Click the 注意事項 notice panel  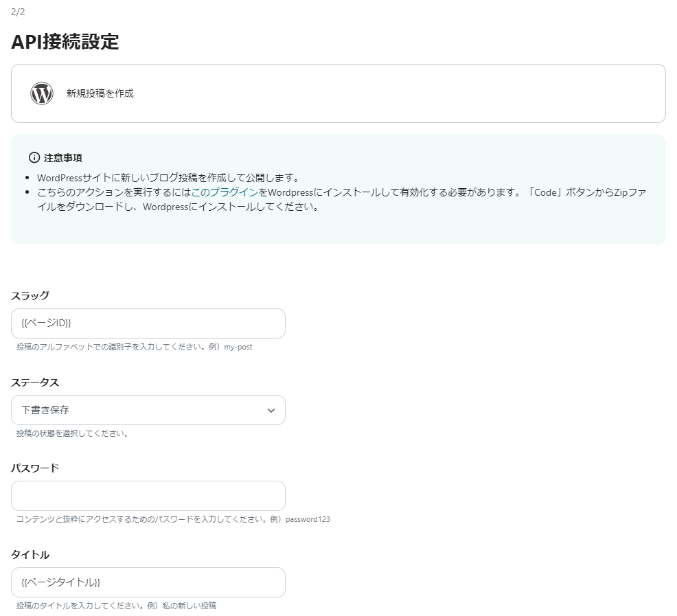pyautogui.click(x=338, y=190)
